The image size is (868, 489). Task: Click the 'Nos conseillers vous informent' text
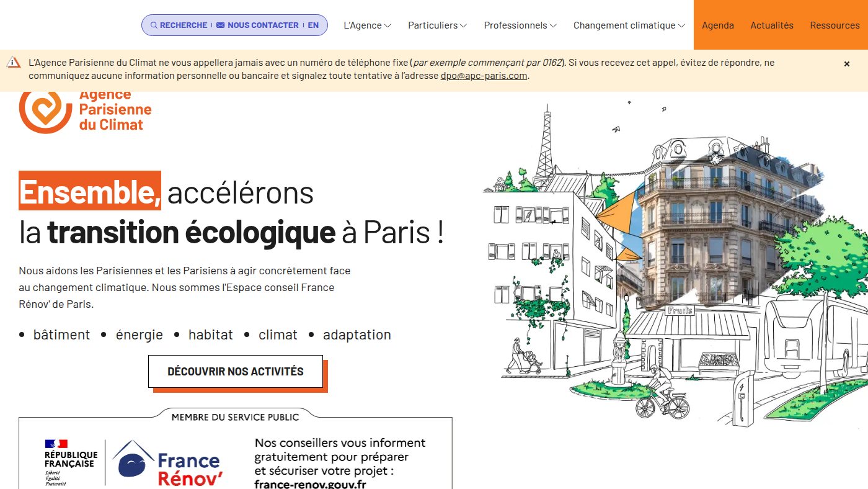340,457
